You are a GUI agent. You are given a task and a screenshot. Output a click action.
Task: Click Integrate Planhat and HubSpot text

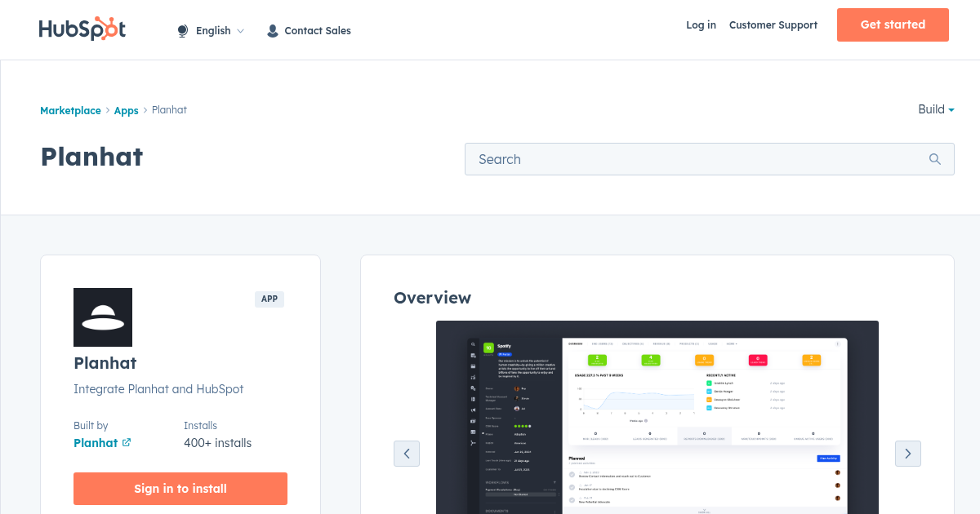[x=158, y=389]
